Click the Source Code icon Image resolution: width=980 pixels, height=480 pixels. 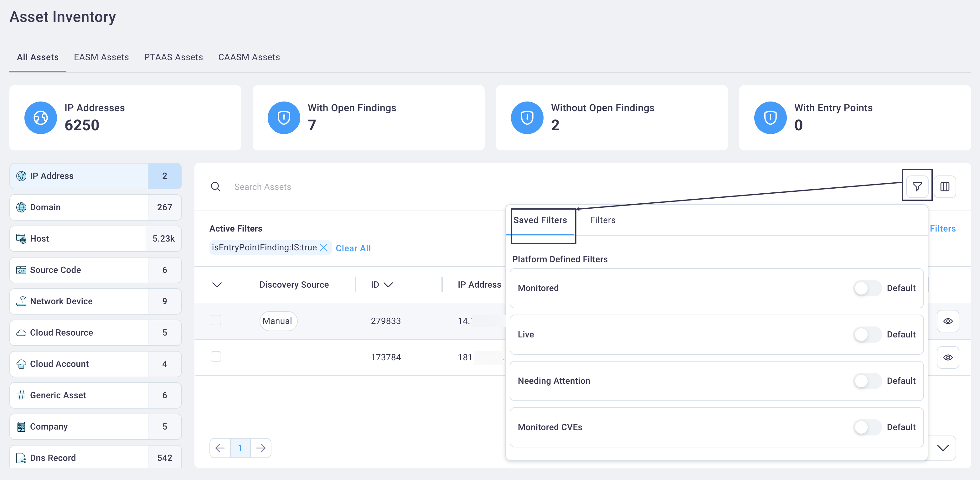coord(21,270)
